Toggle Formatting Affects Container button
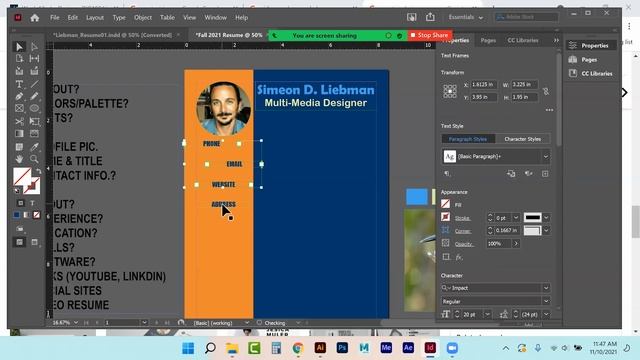The image size is (640, 360). [21, 203]
